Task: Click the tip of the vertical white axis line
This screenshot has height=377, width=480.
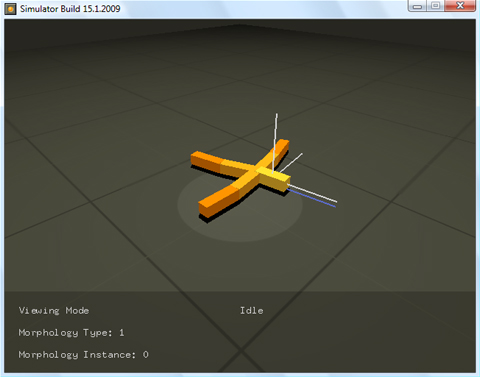Action: click(276, 115)
